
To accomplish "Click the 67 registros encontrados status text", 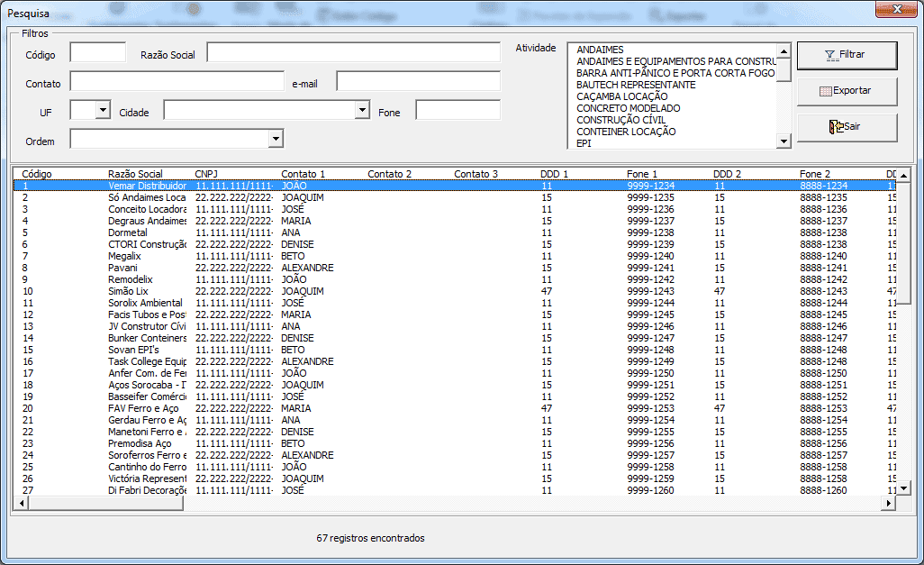I will 371,538.
